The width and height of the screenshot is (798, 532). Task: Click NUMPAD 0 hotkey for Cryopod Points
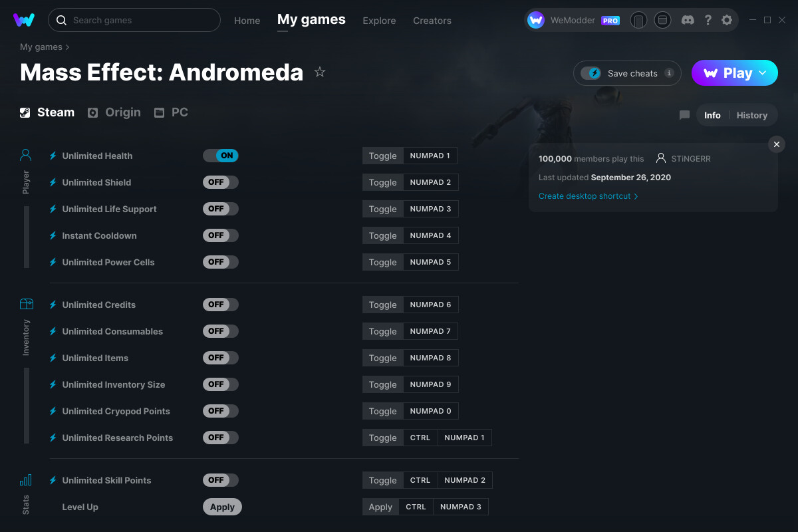[431, 411]
